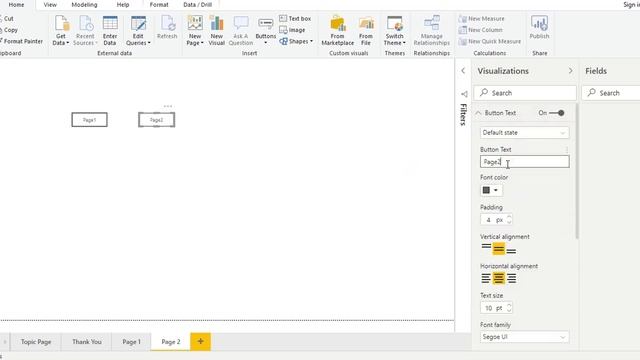640x360 pixels.
Task: Get custom visual From Marketplace
Action: [338, 31]
